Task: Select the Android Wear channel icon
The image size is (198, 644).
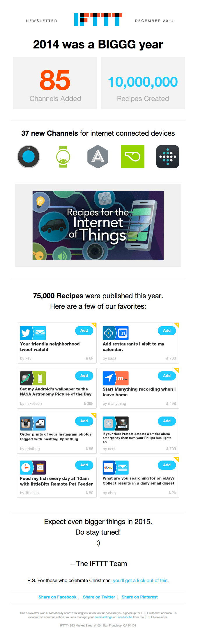Action: 63,157
